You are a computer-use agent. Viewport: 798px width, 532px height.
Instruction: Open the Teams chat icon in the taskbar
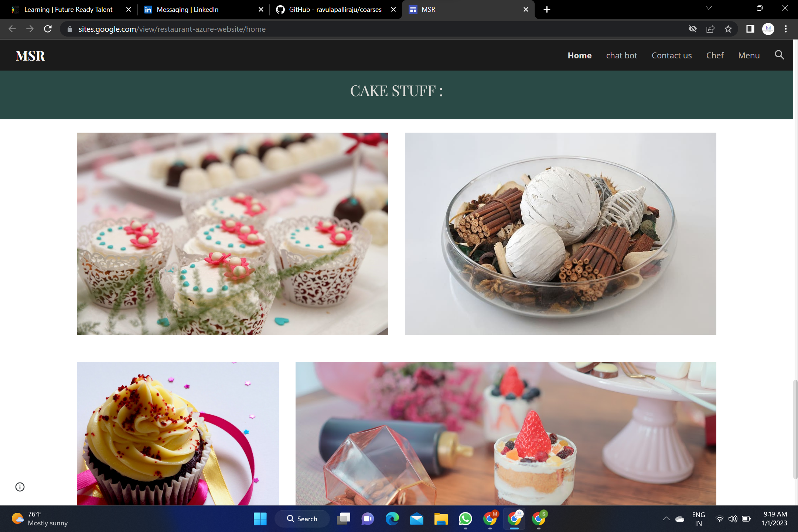point(368,519)
